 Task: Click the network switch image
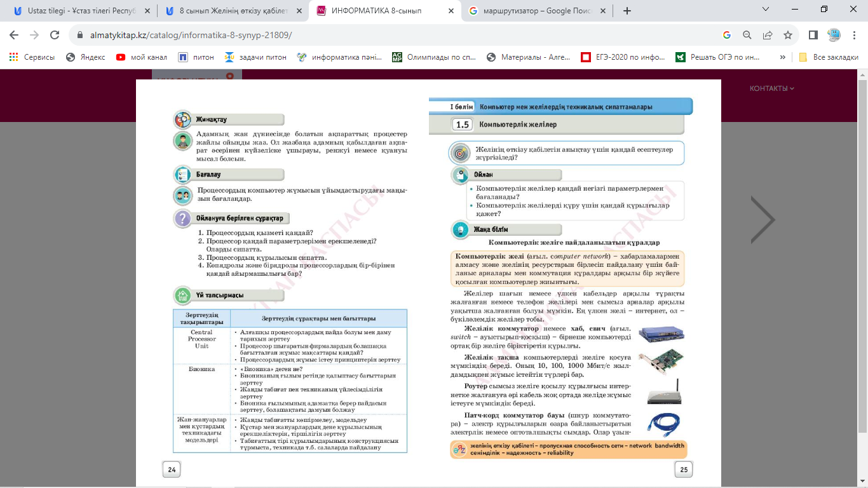point(661,334)
